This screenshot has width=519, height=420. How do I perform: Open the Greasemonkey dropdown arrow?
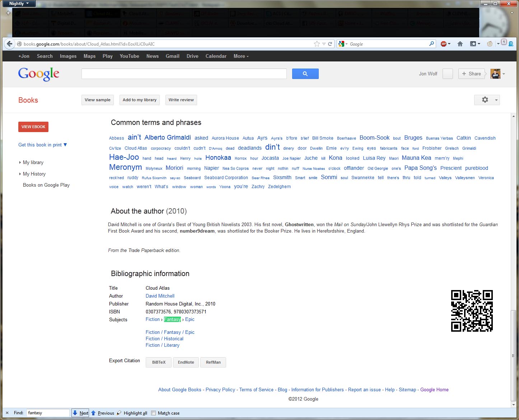(x=498, y=44)
